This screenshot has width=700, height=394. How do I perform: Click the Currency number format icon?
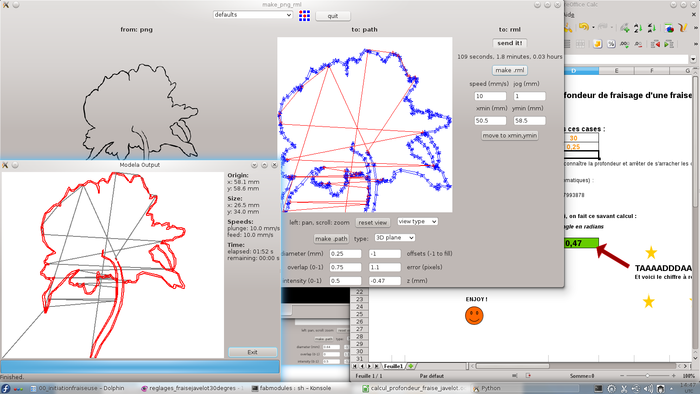[598, 44]
